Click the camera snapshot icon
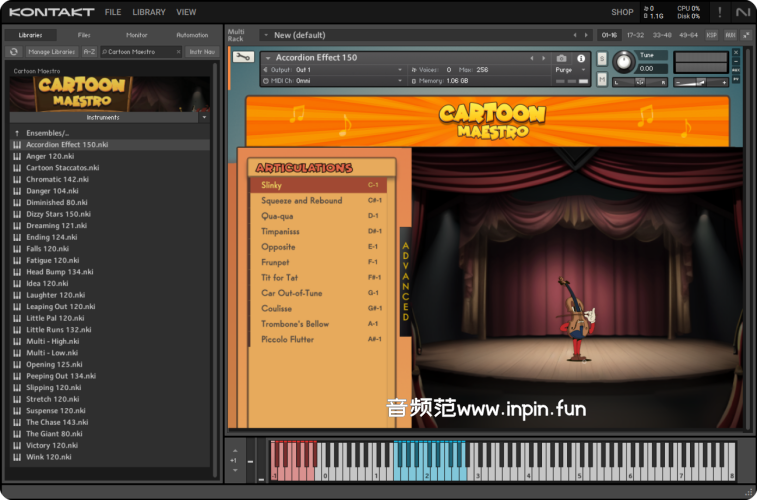 [x=561, y=58]
